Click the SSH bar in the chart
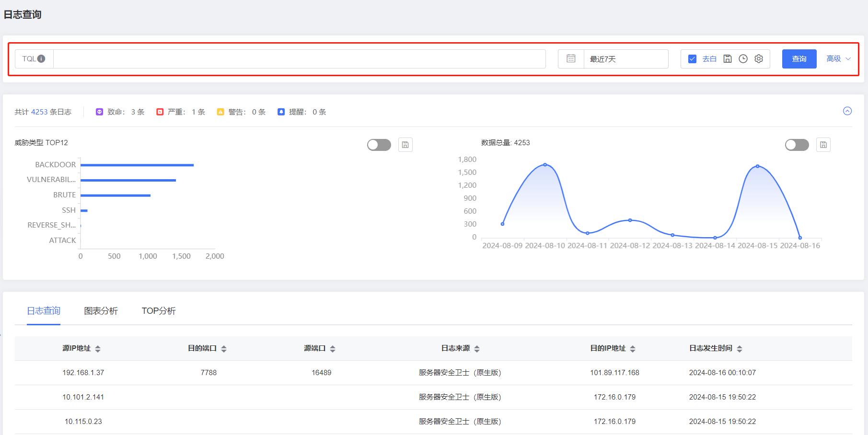This screenshot has height=435, width=868. click(84, 211)
